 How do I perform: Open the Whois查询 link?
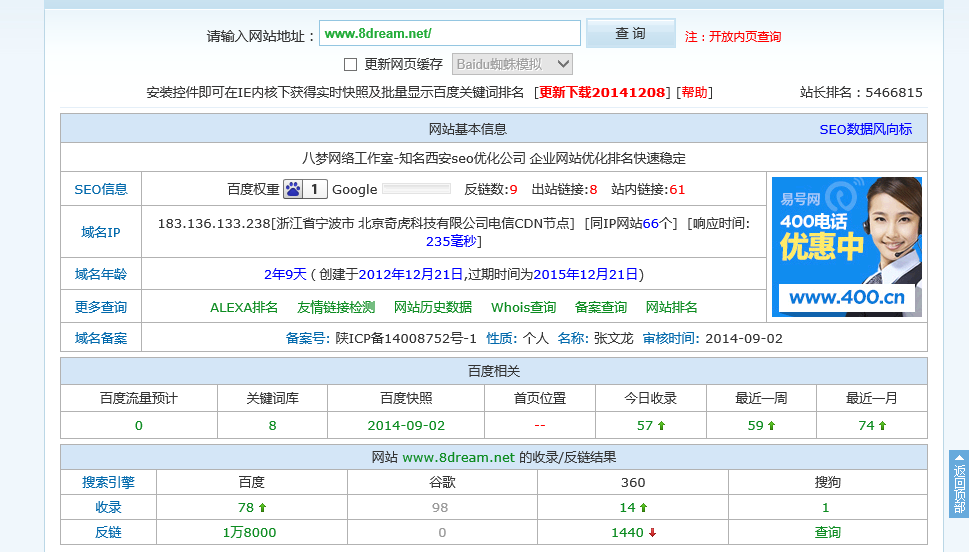523,307
